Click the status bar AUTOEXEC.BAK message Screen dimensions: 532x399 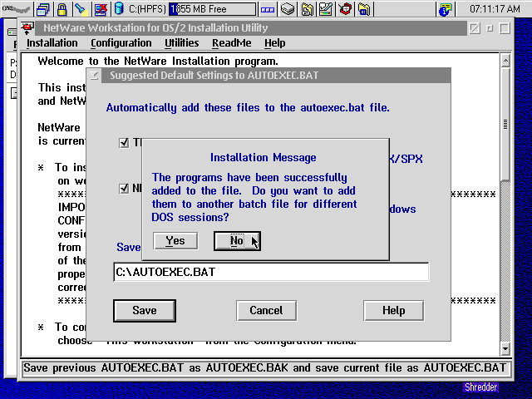(x=266, y=368)
